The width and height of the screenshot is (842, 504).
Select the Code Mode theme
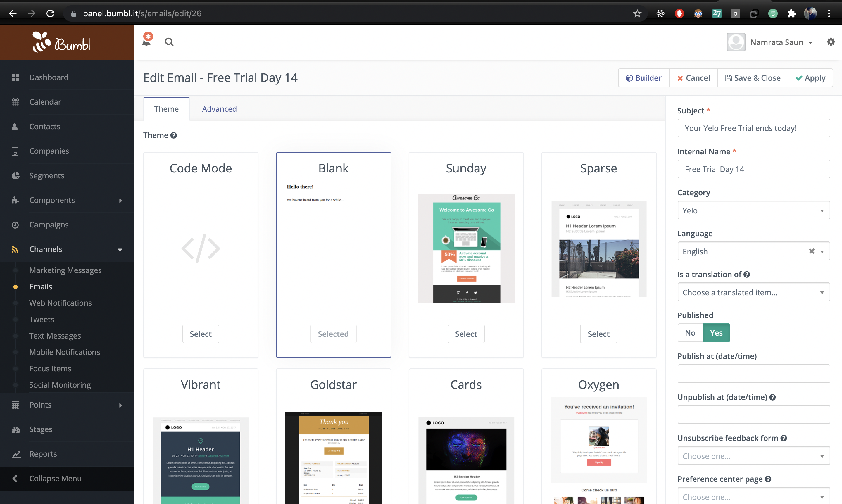pos(201,334)
